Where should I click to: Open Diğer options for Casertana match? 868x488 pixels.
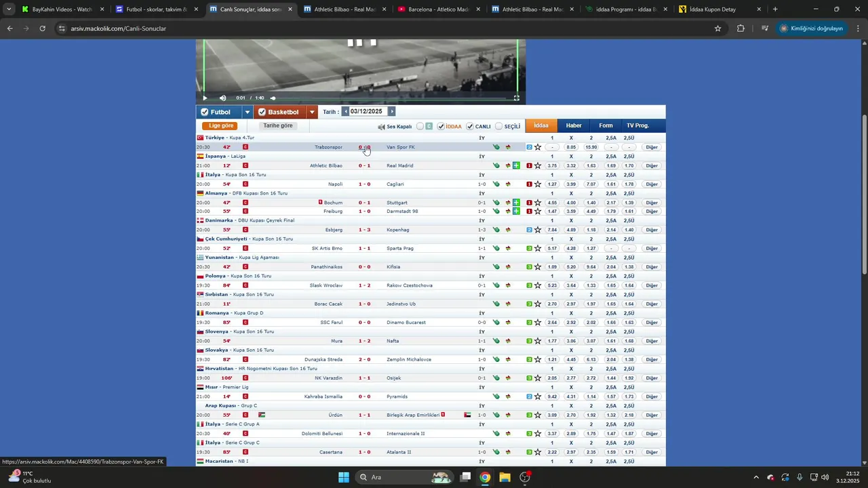click(652, 452)
